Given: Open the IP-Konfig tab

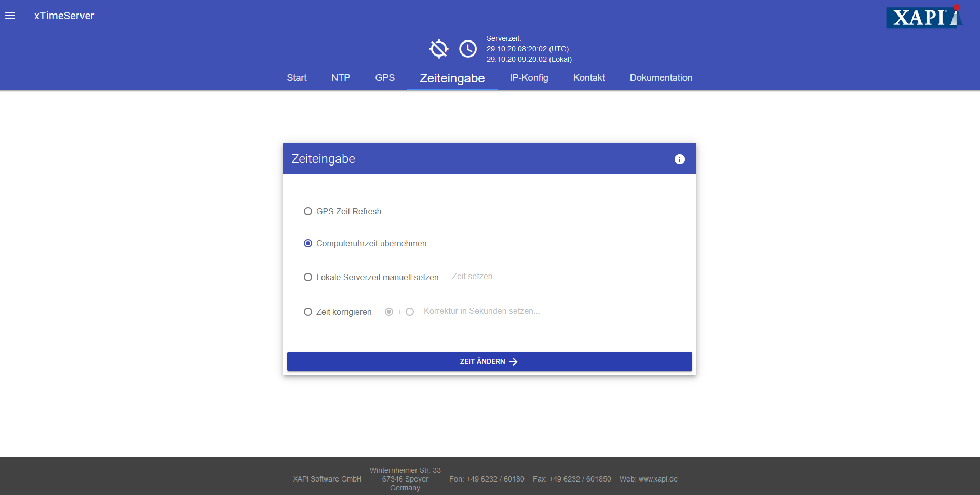Looking at the screenshot, I should [x=529, y=78].
